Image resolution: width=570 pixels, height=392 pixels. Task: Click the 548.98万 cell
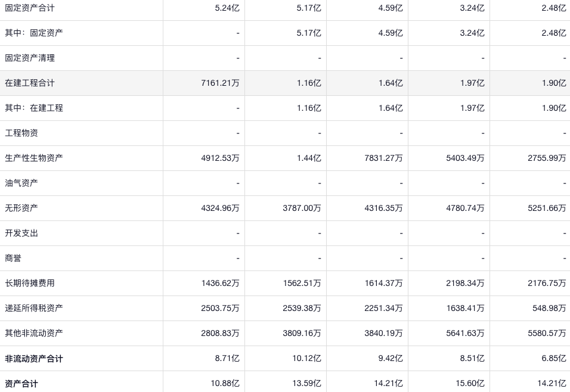click(x=549, y=308)
